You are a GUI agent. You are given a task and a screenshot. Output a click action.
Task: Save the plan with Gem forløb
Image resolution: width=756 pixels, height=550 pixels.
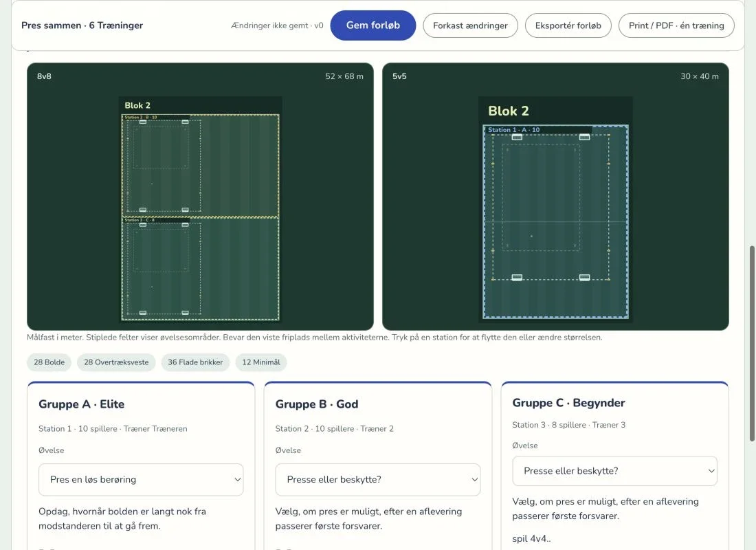[373, 25]
